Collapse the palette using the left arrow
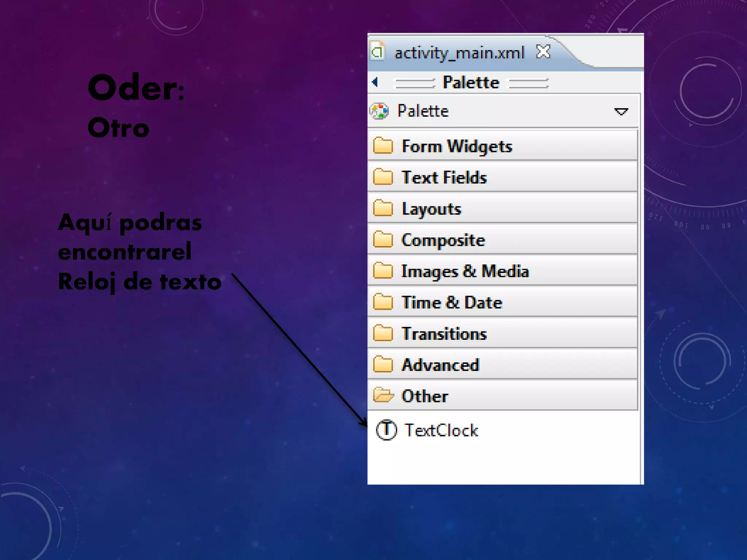The width and height of the screenshot is (747, 560). tap(375, 82)
